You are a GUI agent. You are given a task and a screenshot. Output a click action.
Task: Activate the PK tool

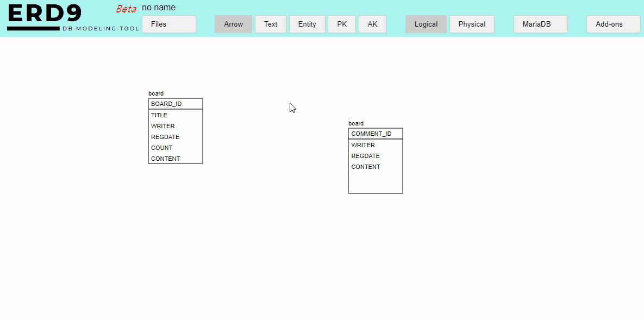[342, 24]
